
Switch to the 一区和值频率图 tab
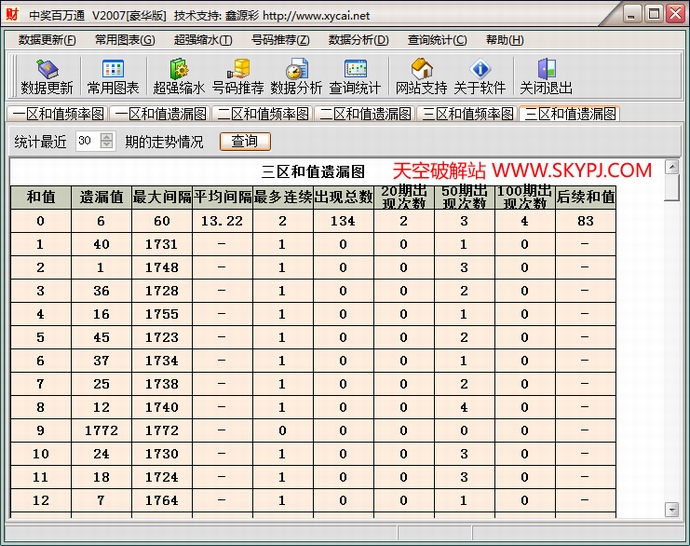[x=56, y=114]
